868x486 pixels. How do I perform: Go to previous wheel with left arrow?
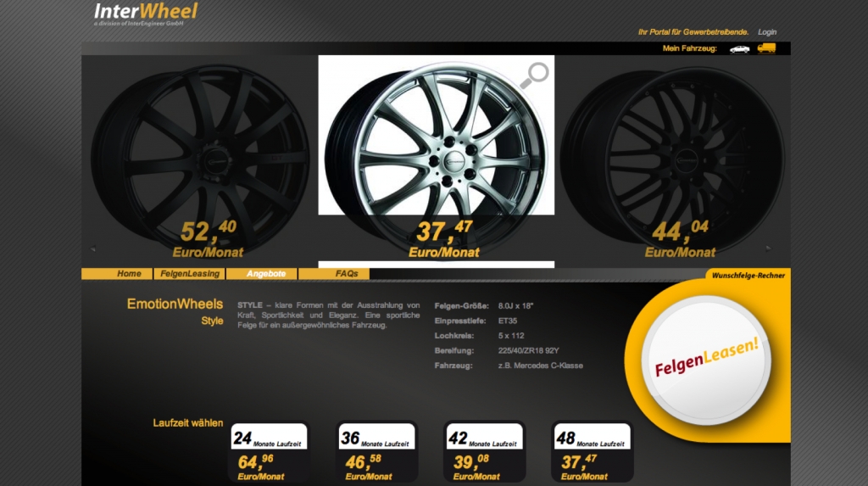coord(93,249)
